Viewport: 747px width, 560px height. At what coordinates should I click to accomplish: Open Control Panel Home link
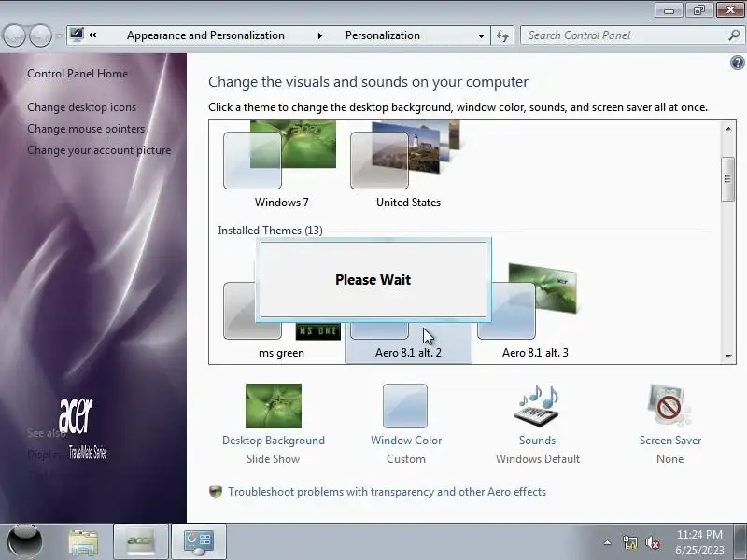point(78,74)
